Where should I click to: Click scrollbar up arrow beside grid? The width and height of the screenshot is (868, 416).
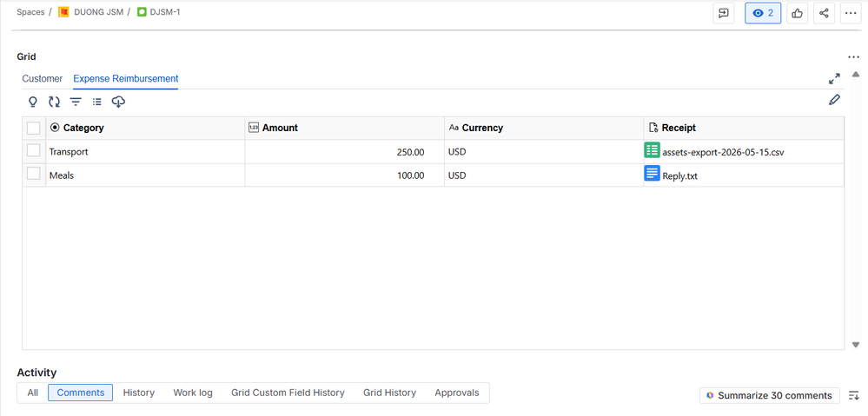pyautogui.click(x=856, y=74)
